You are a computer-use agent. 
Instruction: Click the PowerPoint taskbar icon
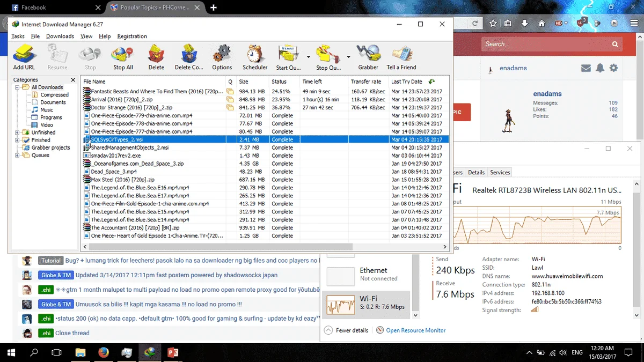tap(173, 352)
